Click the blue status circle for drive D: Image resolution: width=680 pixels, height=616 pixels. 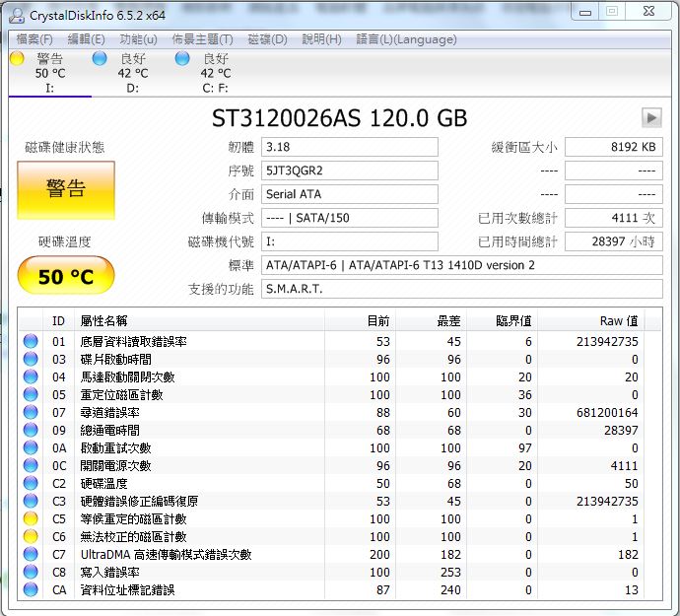[100, 58]
